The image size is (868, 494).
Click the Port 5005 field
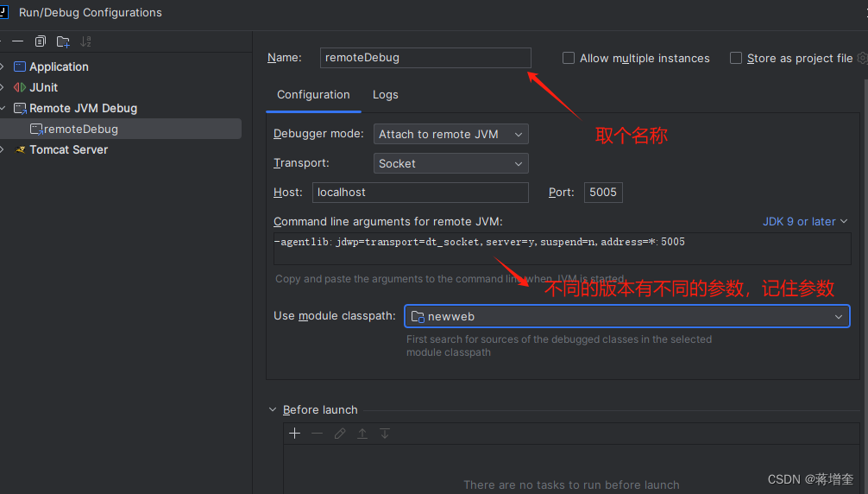603,193
